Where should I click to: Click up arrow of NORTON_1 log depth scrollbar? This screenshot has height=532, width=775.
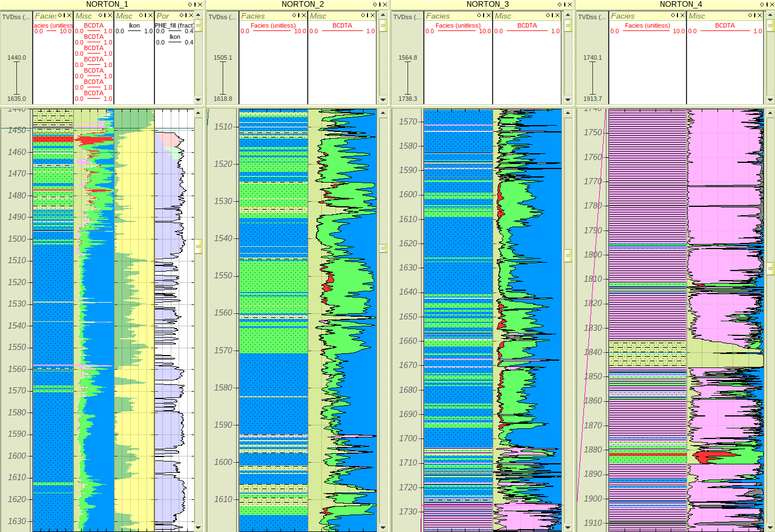coord(198,113)
